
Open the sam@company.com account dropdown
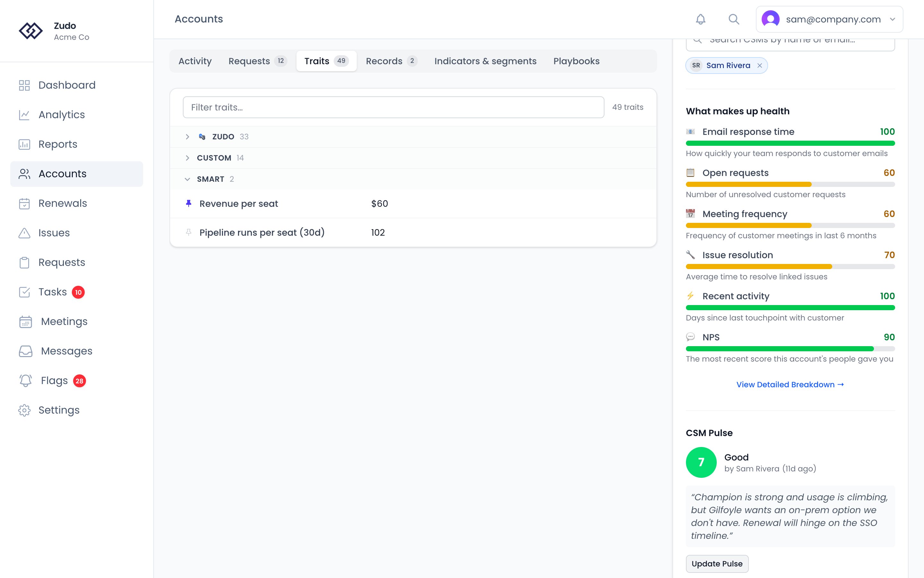[x=829, y=19]
